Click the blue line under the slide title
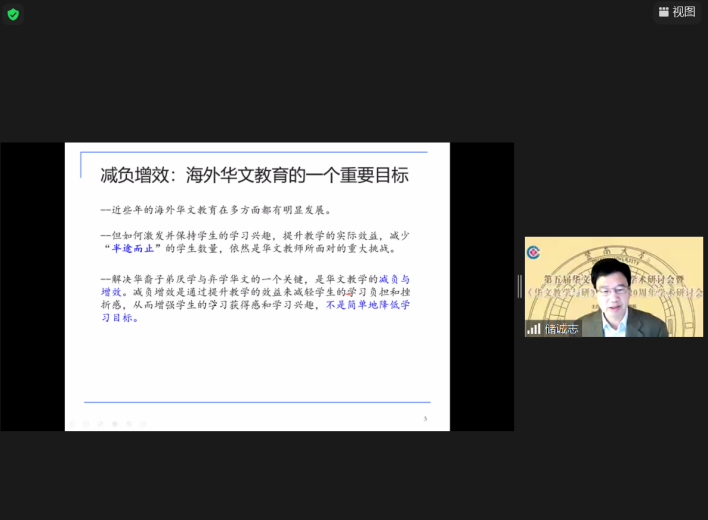The height and width of the screenshot is (520, 708). point(254,153)
